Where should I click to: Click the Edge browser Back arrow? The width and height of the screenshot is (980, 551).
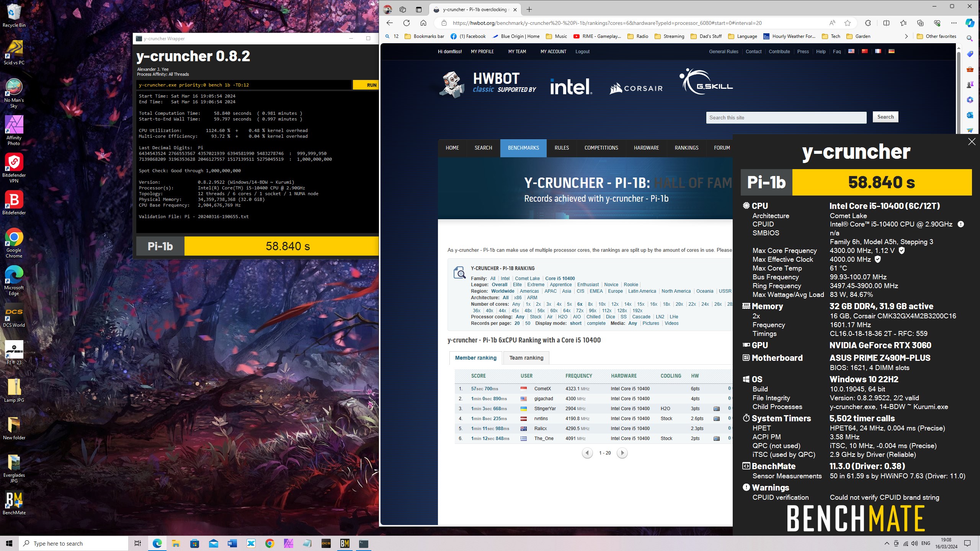389,23
